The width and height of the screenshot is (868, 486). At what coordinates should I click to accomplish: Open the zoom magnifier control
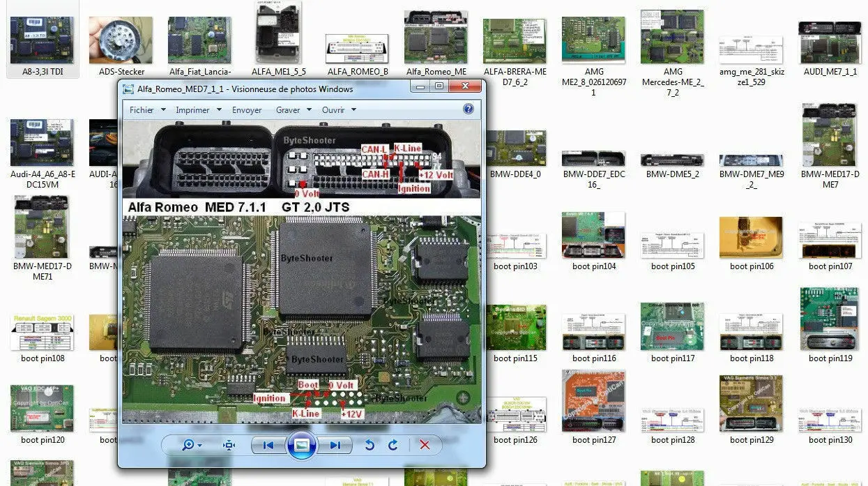click(x=191, y=445)
